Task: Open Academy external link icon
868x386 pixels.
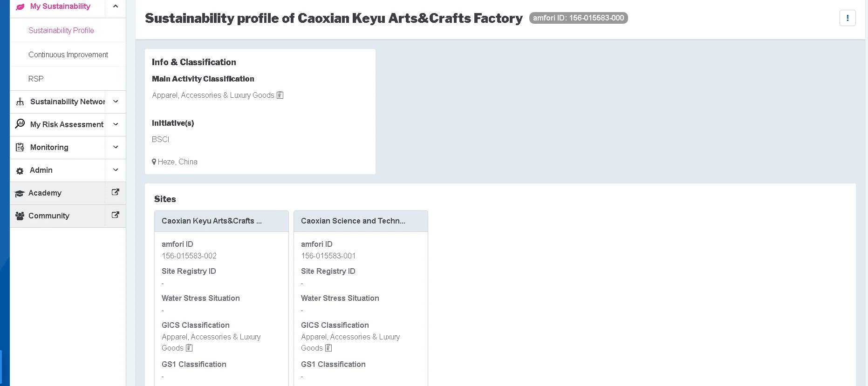Action: point(116,192)
